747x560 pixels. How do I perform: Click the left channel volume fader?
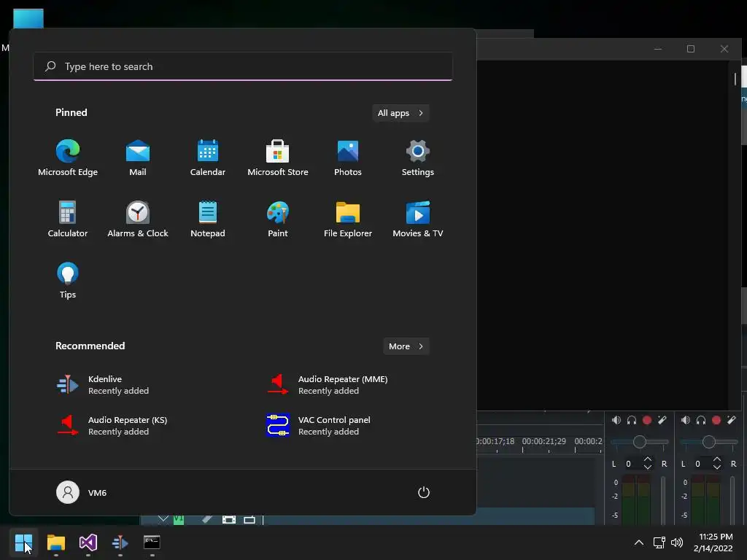[x=662, y=500]
